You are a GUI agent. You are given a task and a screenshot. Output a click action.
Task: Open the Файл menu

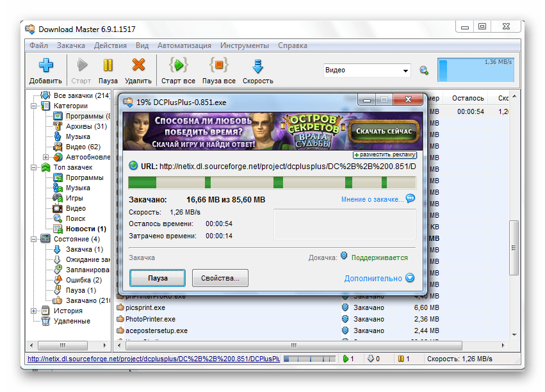38,45
